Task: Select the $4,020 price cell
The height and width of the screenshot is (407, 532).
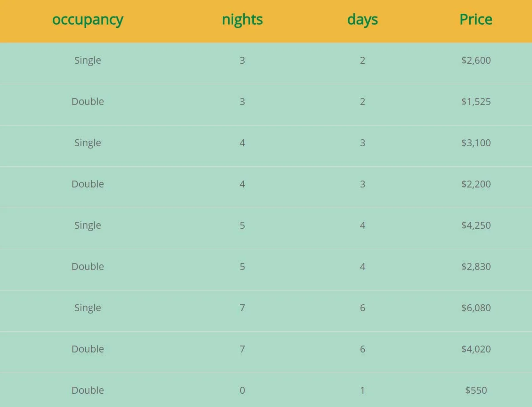Action: coord(476,349)
